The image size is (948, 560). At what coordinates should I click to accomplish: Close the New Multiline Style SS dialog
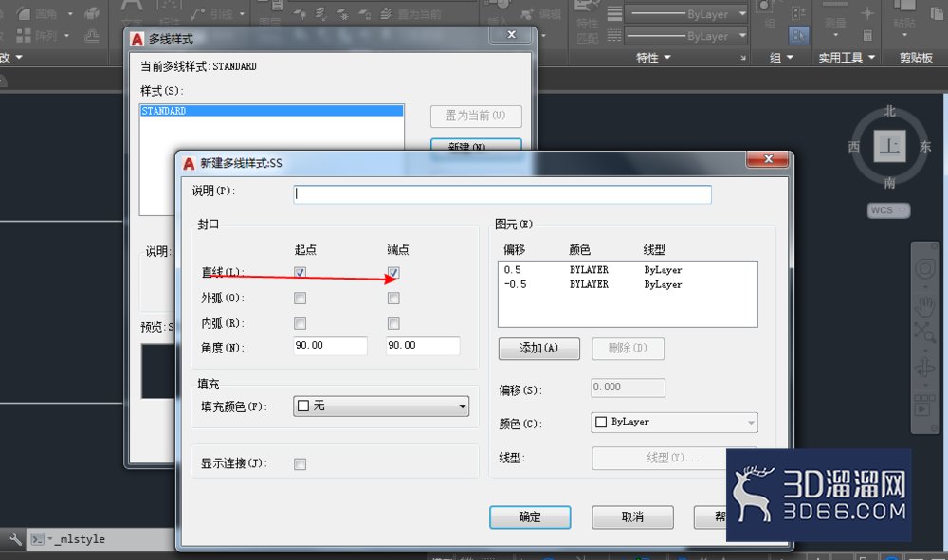click(768, 159)
